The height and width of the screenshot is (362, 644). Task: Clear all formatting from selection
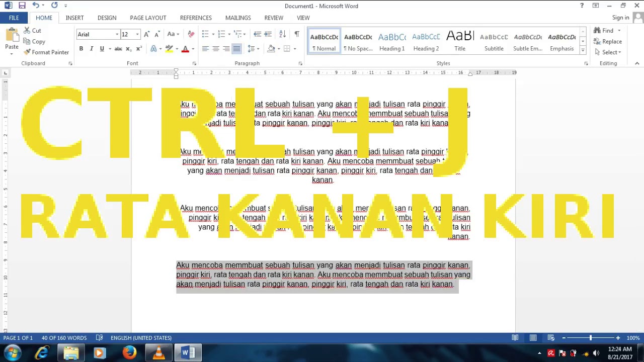[x=191, y=34]
